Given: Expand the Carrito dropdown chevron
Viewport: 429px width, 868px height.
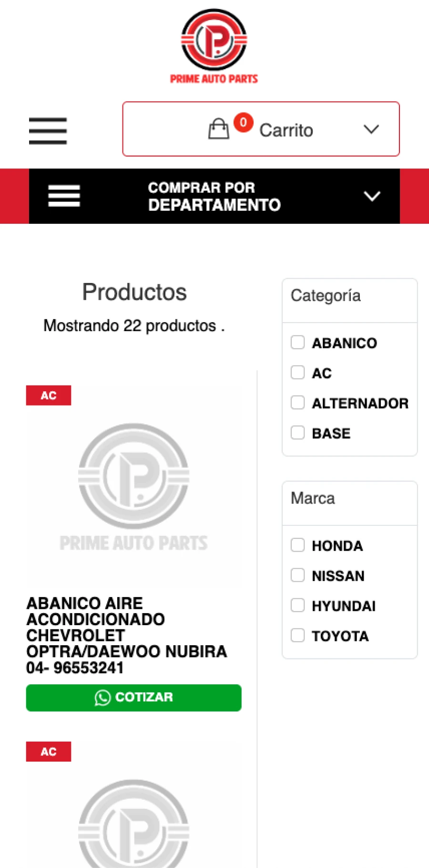Looking at the screenshot, I should [371, 129].
